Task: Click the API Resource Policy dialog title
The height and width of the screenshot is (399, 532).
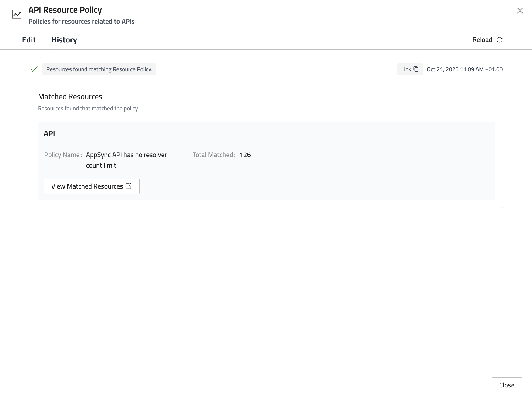Action: pos(65,10)
